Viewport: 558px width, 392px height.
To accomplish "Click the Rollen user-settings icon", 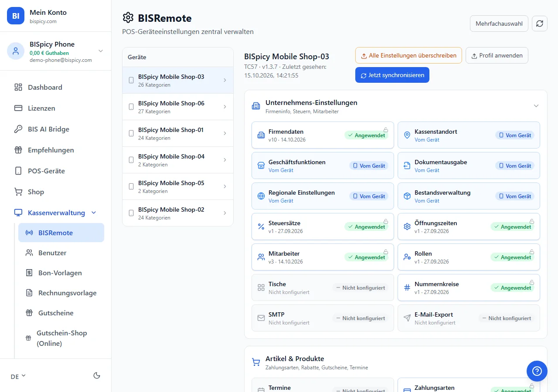I will (407, 257).
